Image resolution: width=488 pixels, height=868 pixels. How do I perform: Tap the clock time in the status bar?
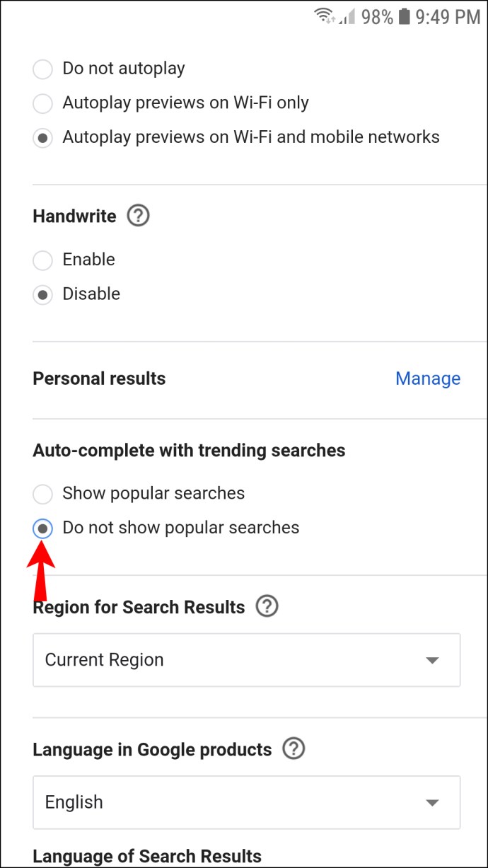click(x=448, y=16)
